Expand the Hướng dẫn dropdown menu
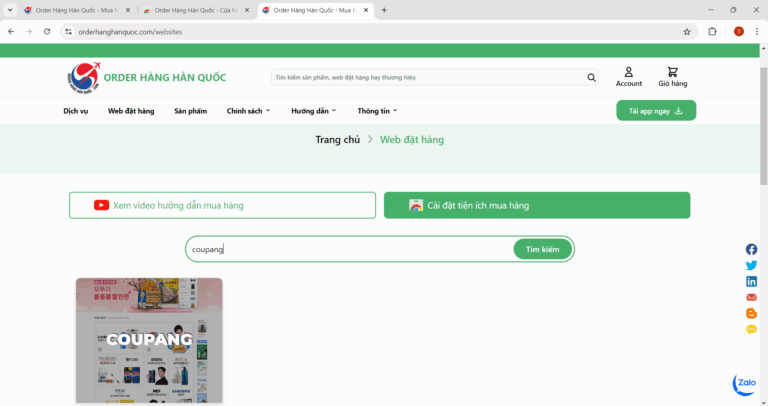The width and height of the screenshot is (768, 406). [313, 111]
